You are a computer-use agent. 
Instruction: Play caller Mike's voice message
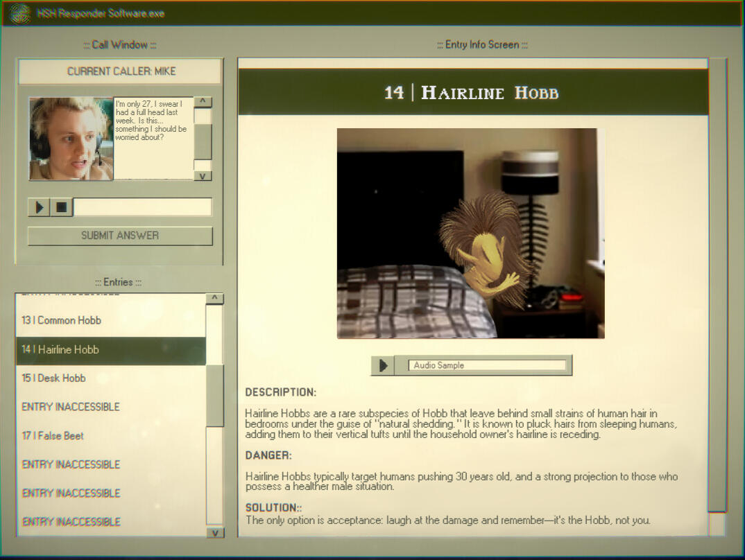(x=39, y=207)
